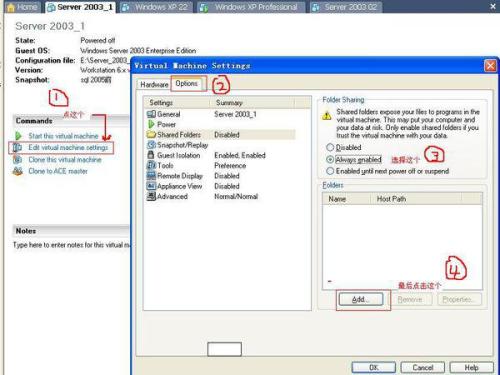Open the Server 2003 02 tab
Viewport: 500px width, 375px height.
point(346,7)
